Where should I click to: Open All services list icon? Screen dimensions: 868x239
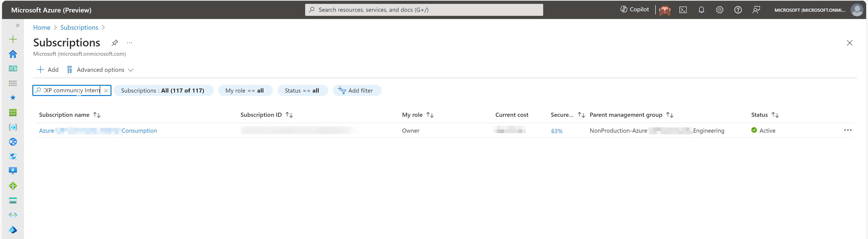pos(13,83)
